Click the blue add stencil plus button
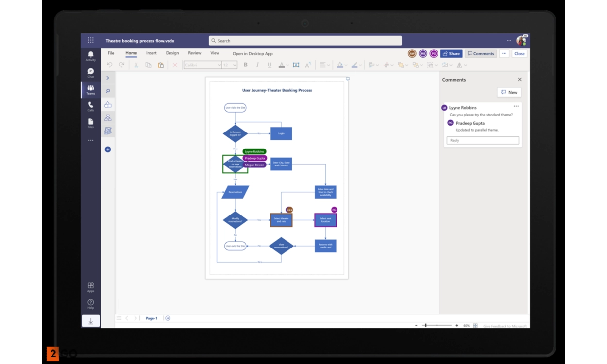 click(108, 149)
